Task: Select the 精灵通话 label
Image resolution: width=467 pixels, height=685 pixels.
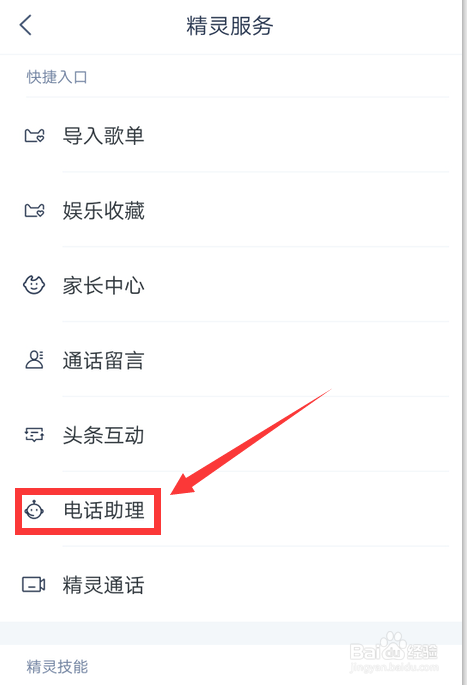Action: [x=104, y=585]
